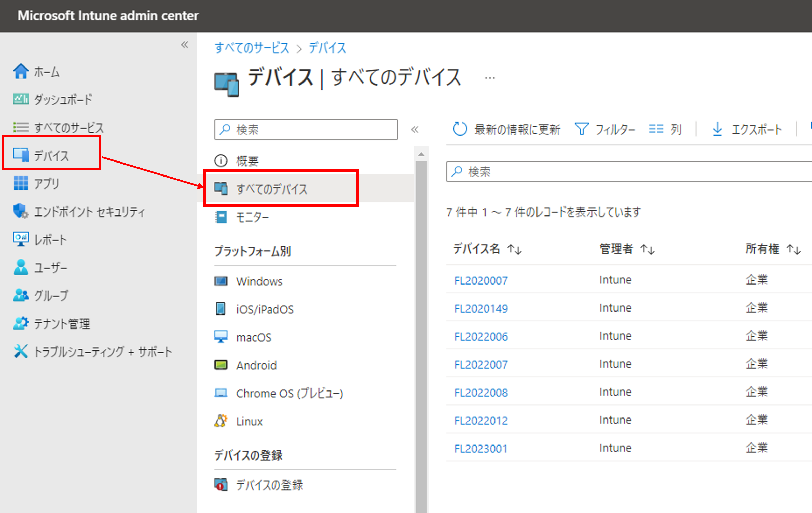The width and height of the screenshot is (812, 513).
Task: Select the Linux menu label
Action: (x=249, y=421)
